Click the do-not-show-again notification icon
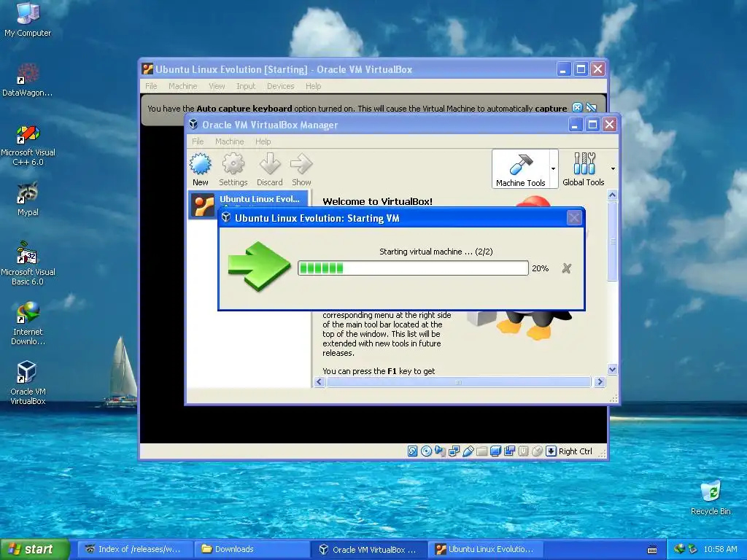Image resolution: width=747 pixels, height=560 pixels. click(x=591, y=108)
